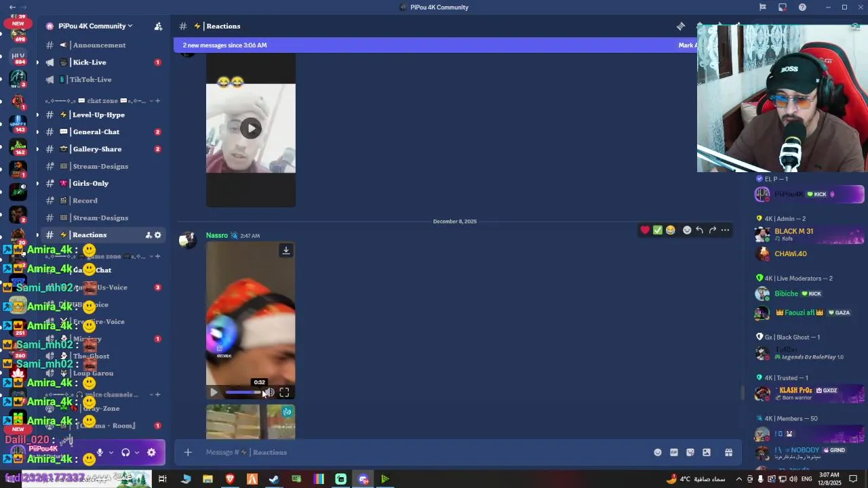Open Steam from the Windows taskbar
The image size is (868, 488).
coord(274,479)
